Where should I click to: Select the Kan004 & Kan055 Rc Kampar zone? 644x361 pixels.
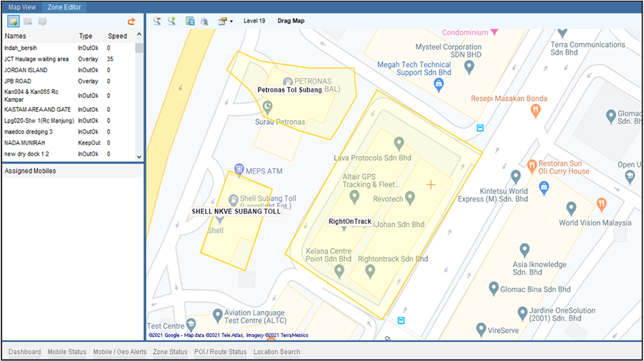pos(69,95)
